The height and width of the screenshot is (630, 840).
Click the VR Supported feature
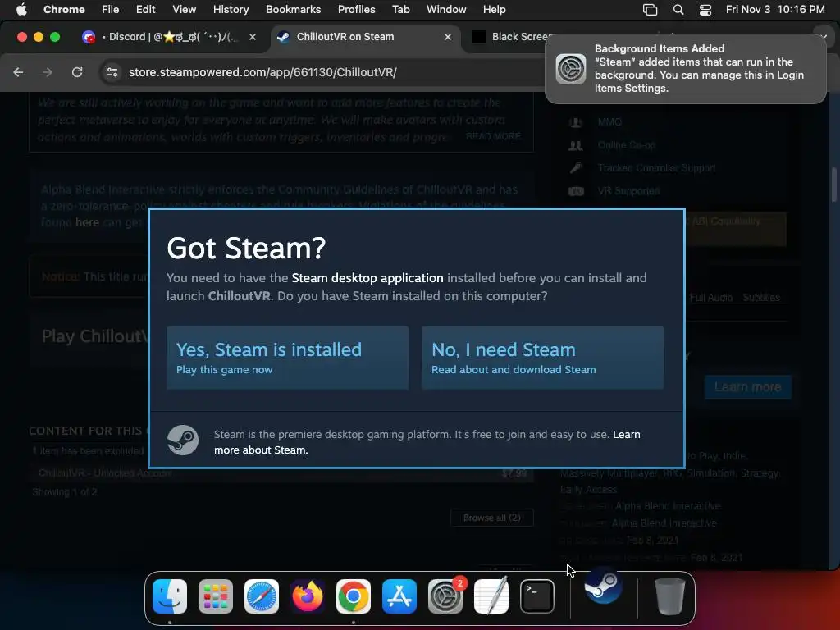pos(628,190)
